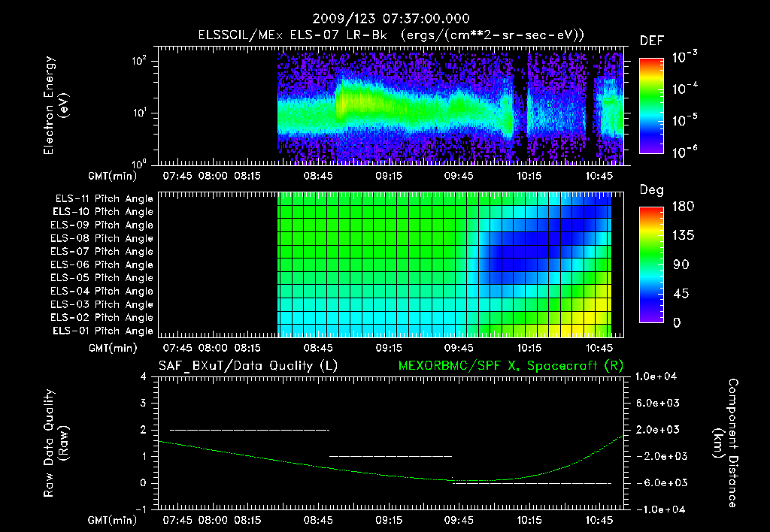Screen dimensions: 770x532
Task: Click the 09:45 tick label under bottom panel
Action: tap(459, 520)
